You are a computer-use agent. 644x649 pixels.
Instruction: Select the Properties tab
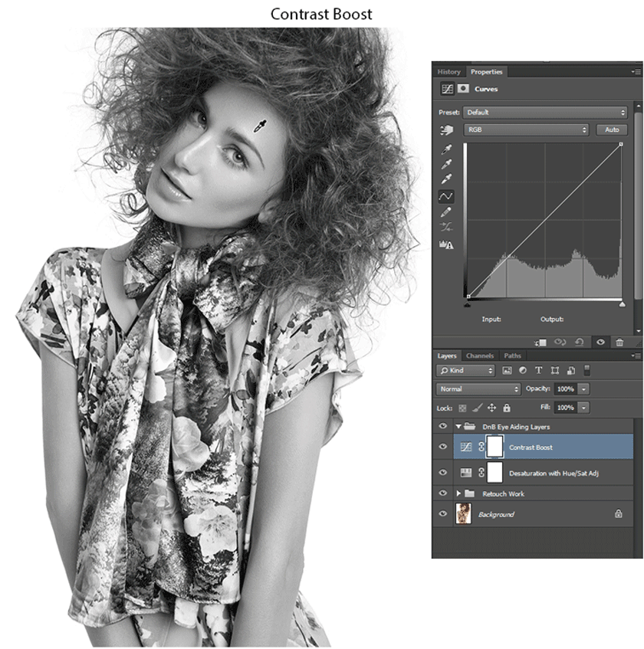(487, 71)
